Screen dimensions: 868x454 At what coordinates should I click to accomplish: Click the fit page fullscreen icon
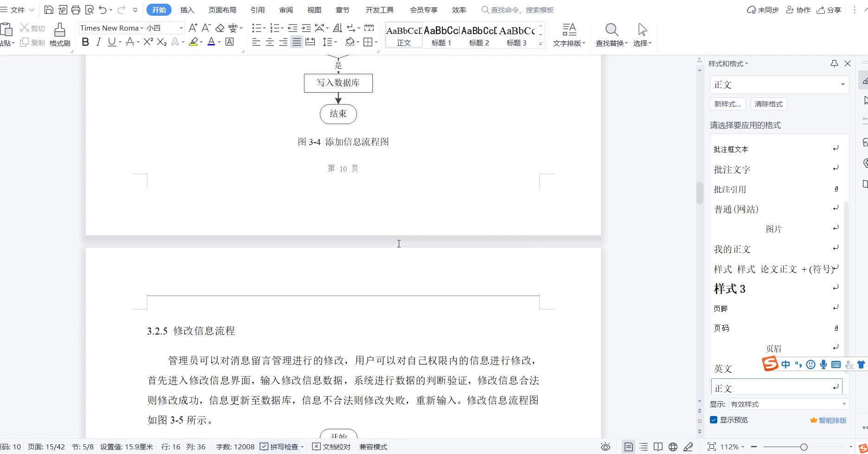(x=711, y=447)
